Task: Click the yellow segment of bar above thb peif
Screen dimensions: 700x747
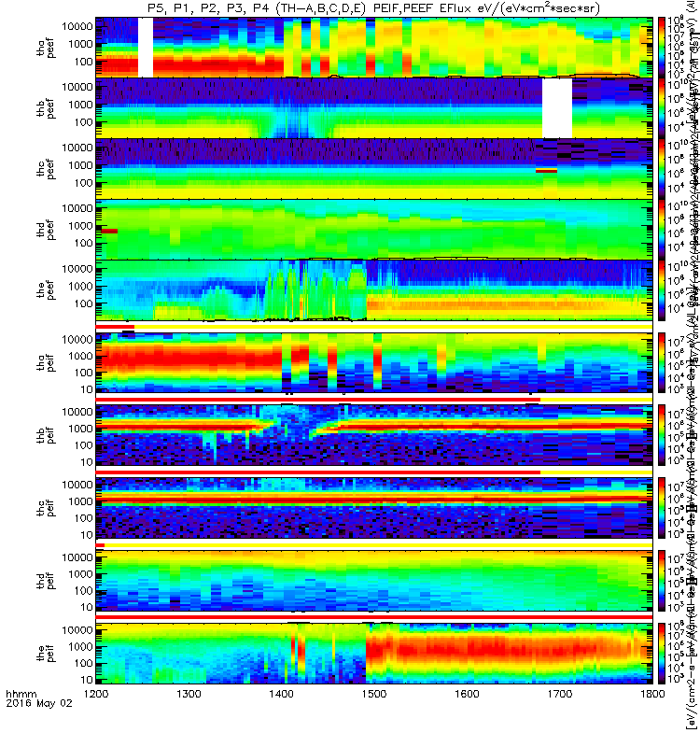Action: (x=596, y=400)
